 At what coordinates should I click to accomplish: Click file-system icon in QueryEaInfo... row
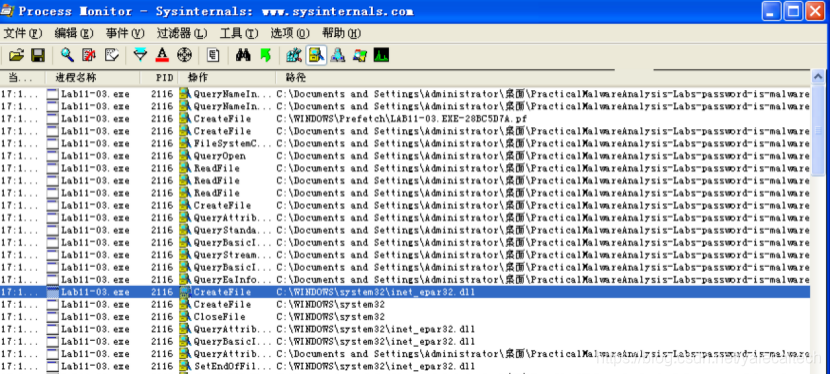click(x=185, y=280)
